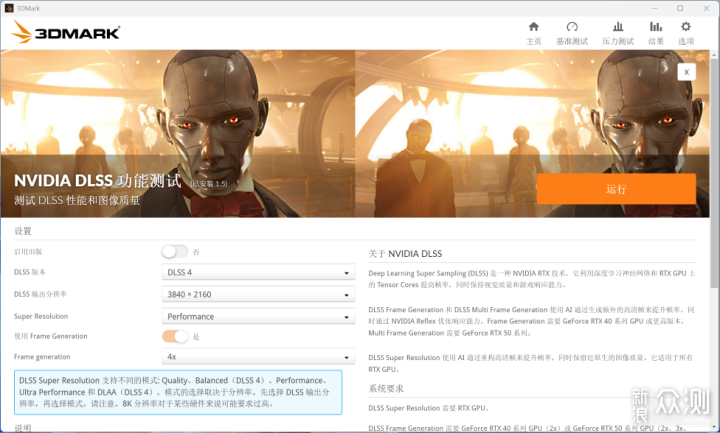Click the 已安装 1.5 version text
720x433 pixels.
tap(209, 184)
